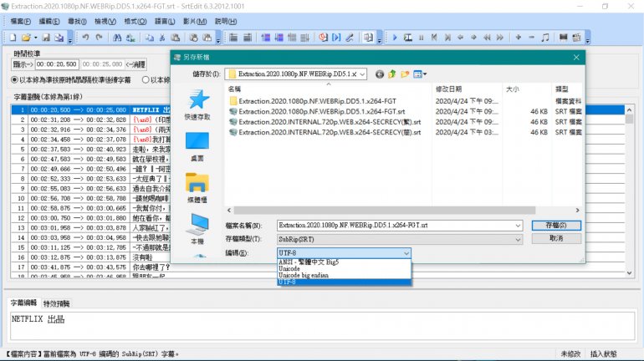
Task: Create a new folder in save dialog
Action: click(405, 74)
